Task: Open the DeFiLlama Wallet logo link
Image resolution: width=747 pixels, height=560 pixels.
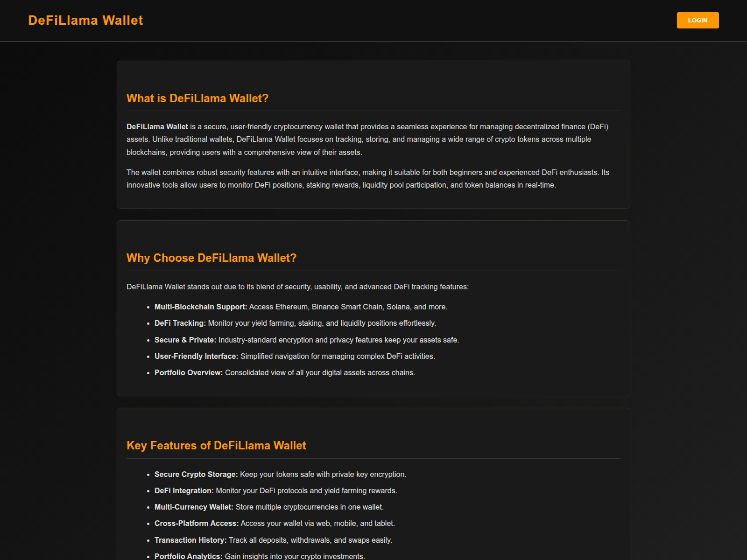Action: (85, 20)
